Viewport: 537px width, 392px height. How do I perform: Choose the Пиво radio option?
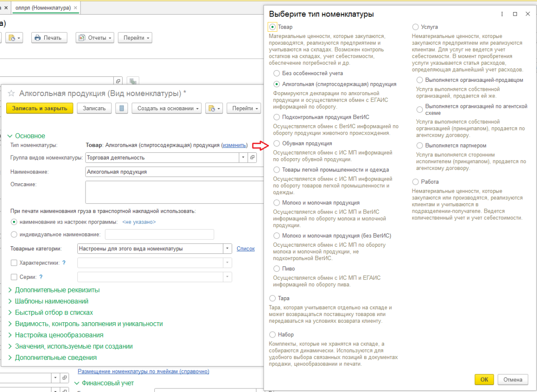[277, 269]
